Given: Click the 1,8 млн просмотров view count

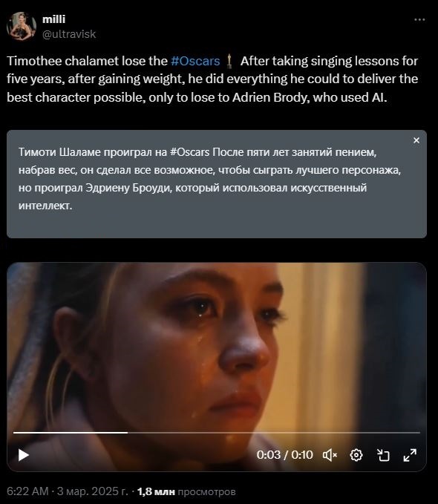Looking at the screenshot, I should click(186, 492).
